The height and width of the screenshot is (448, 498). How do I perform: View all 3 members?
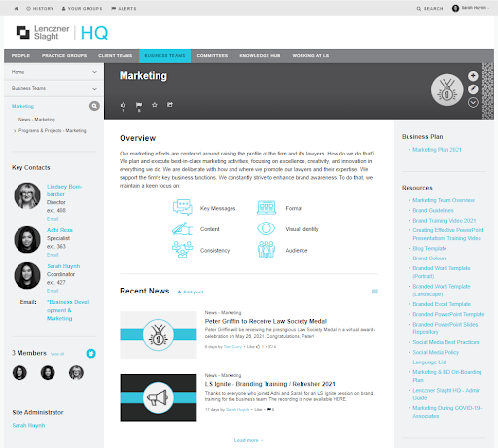tap(57, 354)
